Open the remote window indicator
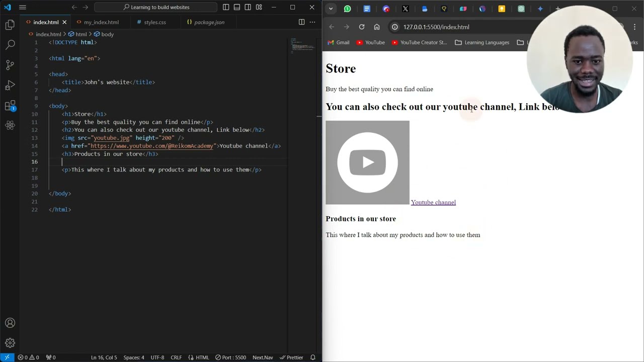644x362 pixels. coord(7,357)
